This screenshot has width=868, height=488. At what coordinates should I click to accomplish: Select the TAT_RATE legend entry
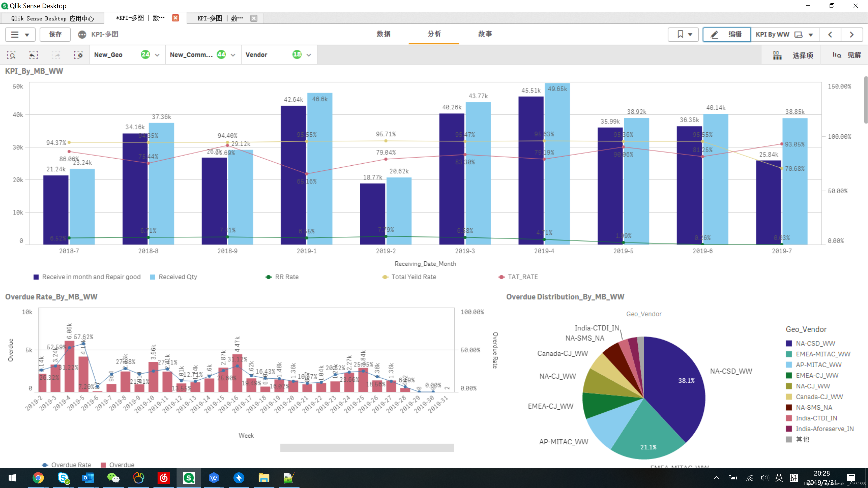(518, 277)
